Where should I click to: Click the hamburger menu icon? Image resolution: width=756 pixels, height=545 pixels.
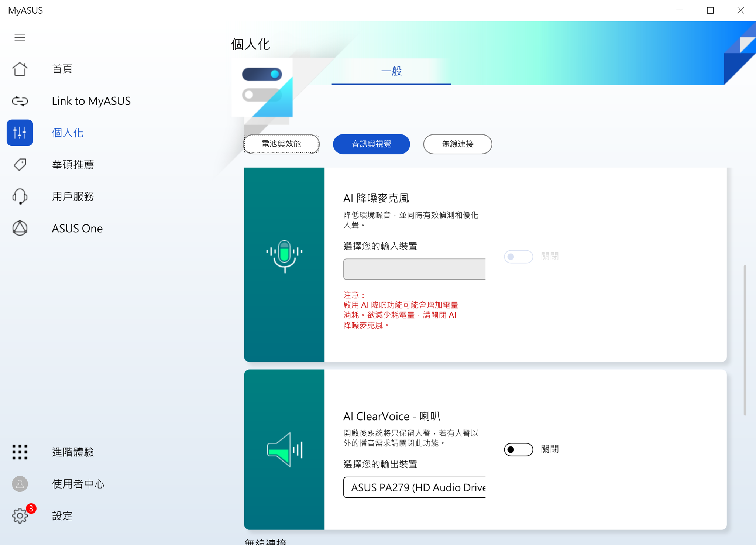coord(20,38)
